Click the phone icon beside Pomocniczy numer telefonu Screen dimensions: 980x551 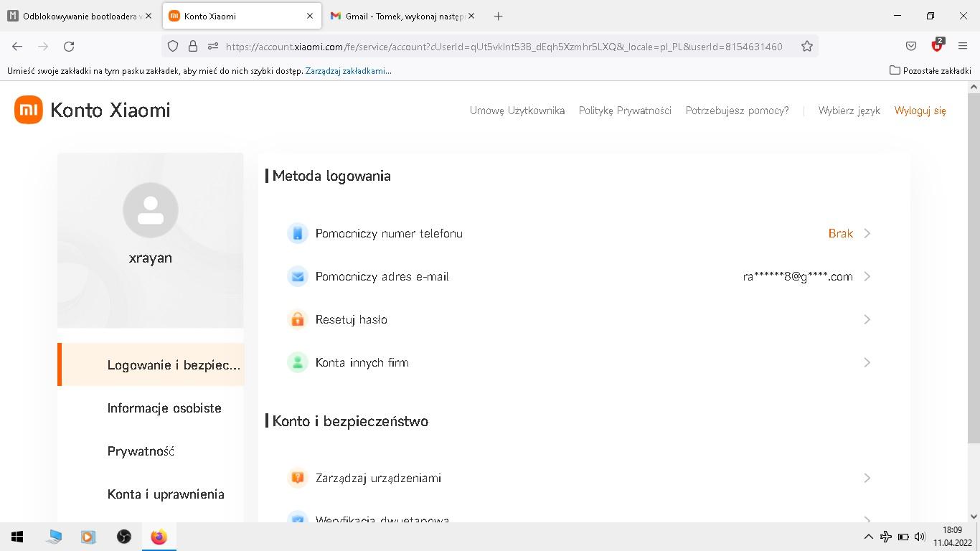298,234
